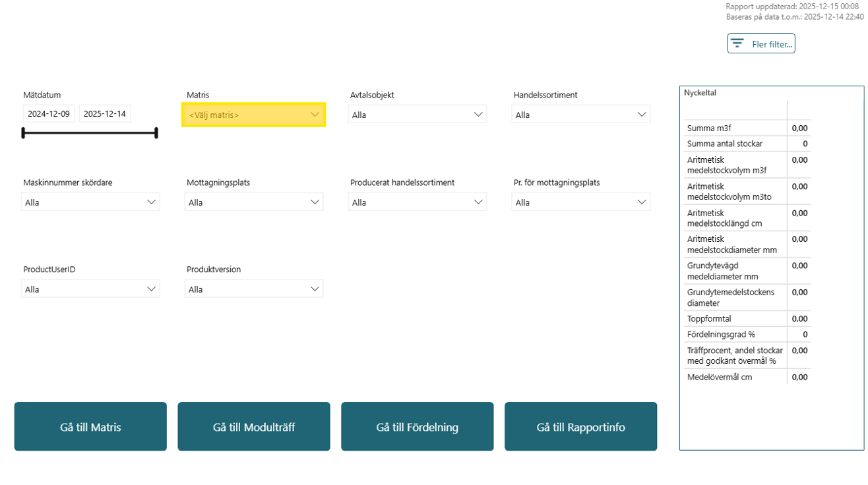This screenshot has width=868, height=485.
Task: Grab the left handle of Mätdatum slider
Action: coord(24,133)
